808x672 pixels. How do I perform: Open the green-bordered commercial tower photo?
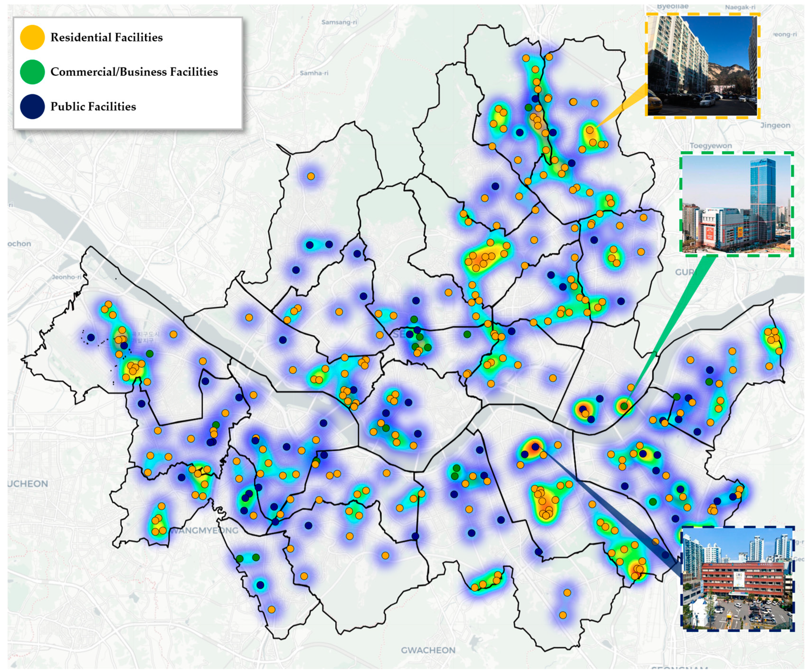click(736, 204)
